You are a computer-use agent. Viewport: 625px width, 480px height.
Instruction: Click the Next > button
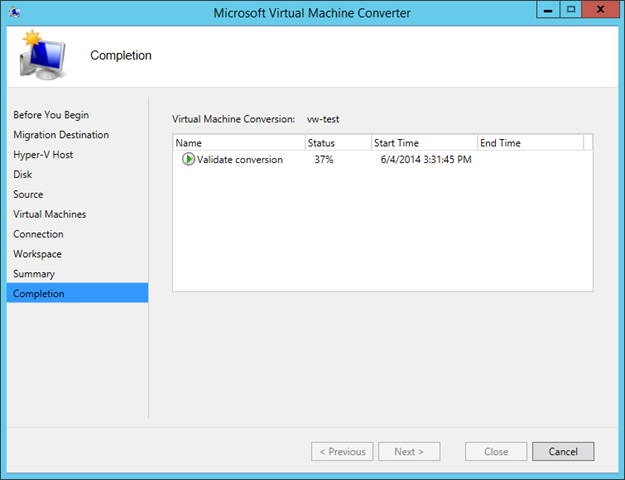(x=409, y=451)
